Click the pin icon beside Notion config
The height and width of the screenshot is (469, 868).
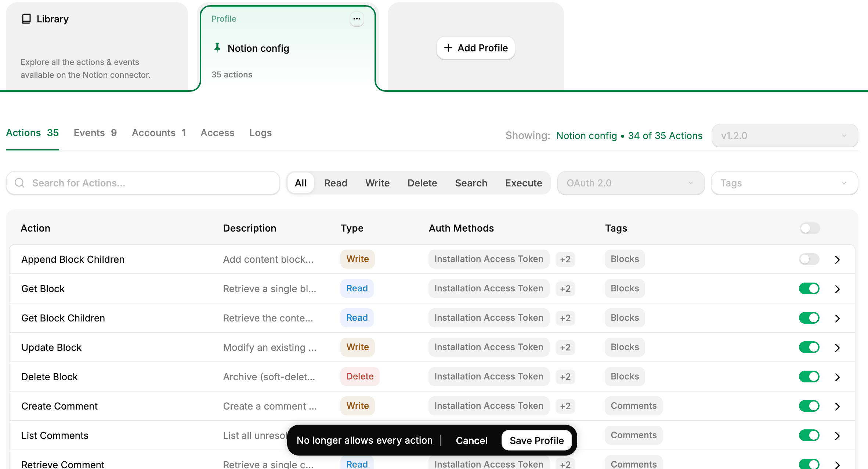point(217,48)
